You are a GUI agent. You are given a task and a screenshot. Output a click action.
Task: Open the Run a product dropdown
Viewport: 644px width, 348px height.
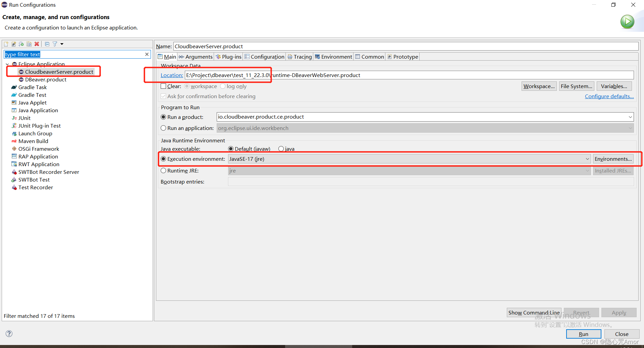click(630, 117)
